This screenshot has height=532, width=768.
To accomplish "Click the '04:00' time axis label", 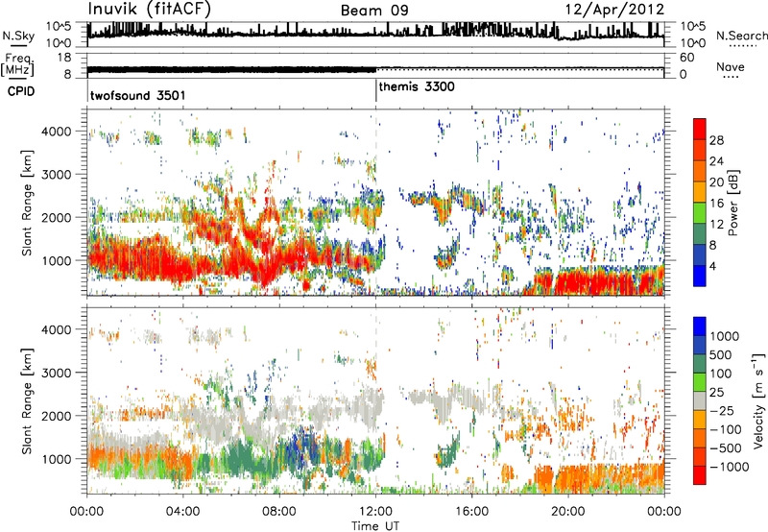I will (x=182, y=512).
